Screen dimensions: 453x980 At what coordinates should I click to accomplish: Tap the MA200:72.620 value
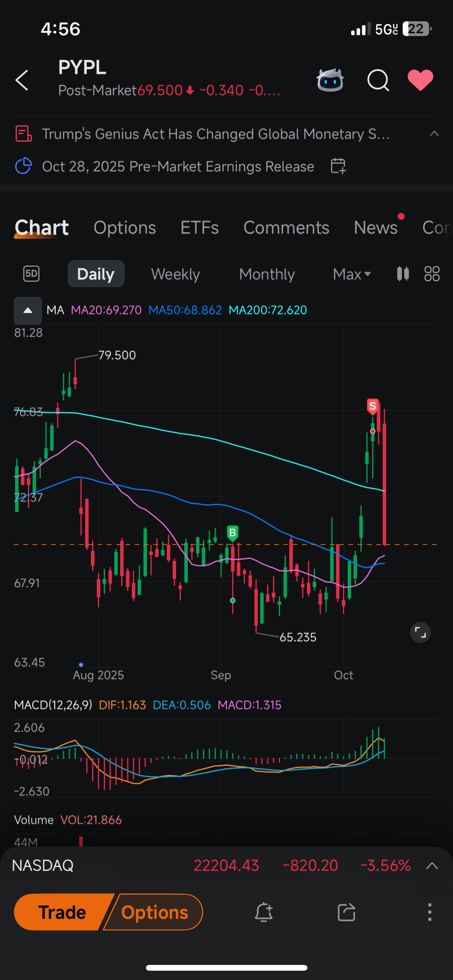(268, 310)
